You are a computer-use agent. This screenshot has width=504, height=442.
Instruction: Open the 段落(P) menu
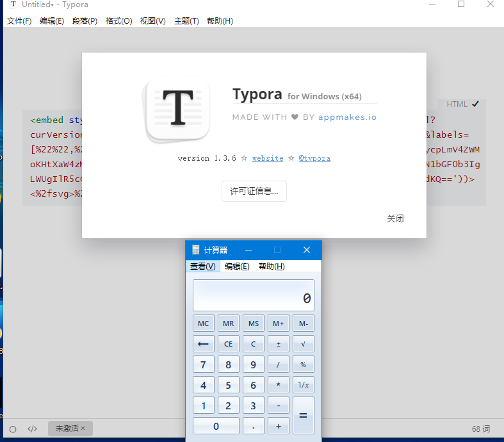pyautogui.click(x=85, y=21)
